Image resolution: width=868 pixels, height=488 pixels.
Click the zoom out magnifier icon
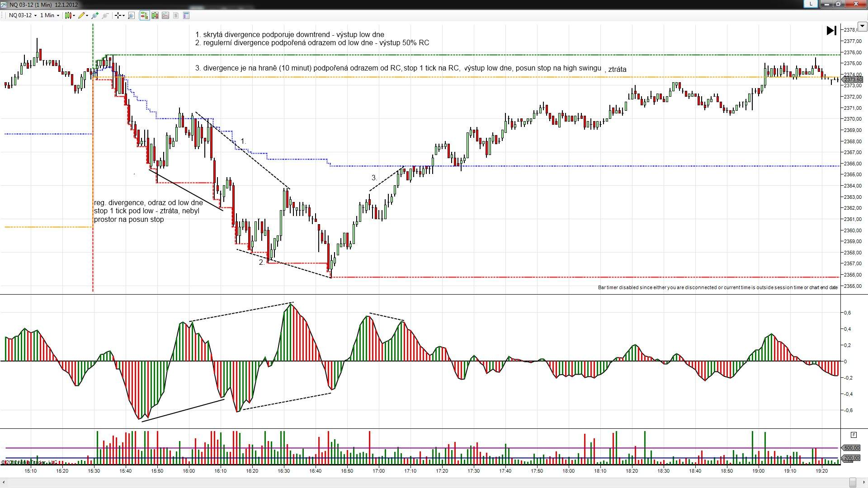105,15
